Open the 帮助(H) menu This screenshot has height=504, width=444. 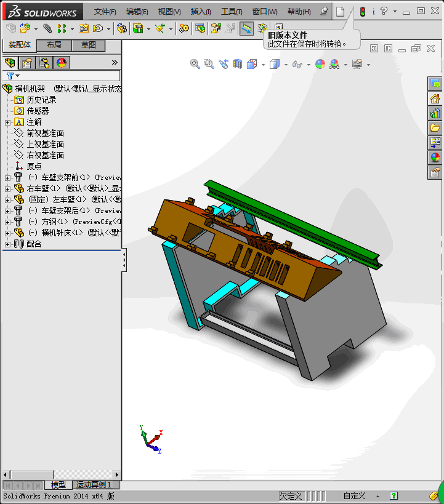point(299,12)
